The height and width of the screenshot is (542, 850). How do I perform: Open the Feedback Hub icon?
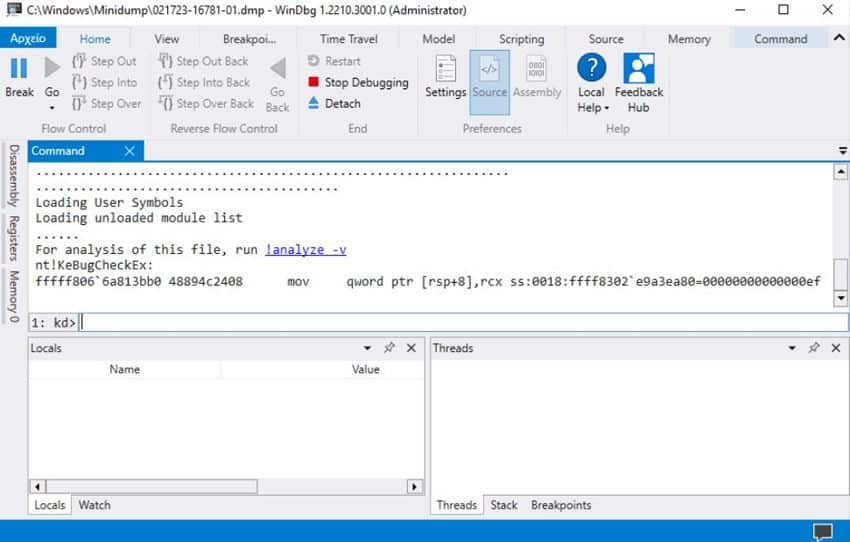click(x=639, y=68)
